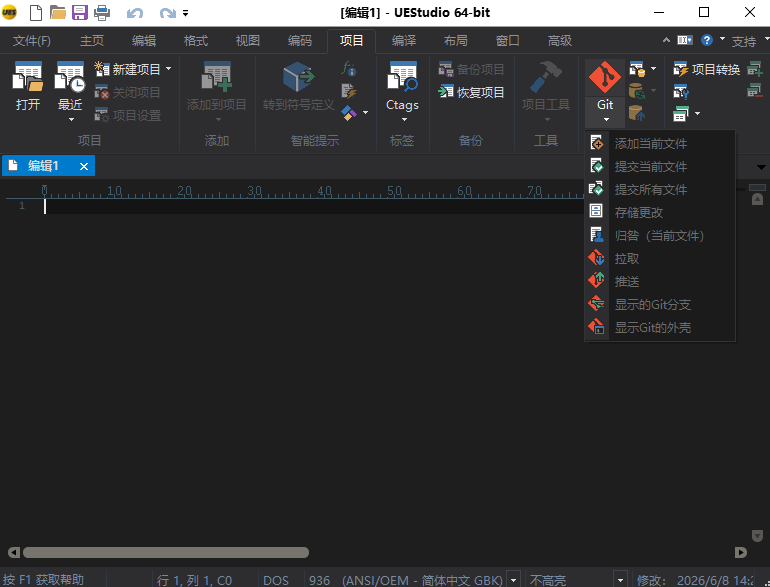The width and height of the screenshot is (770, 587).
Task: Click the 打开 project open icon
Action: click(28, 86)
